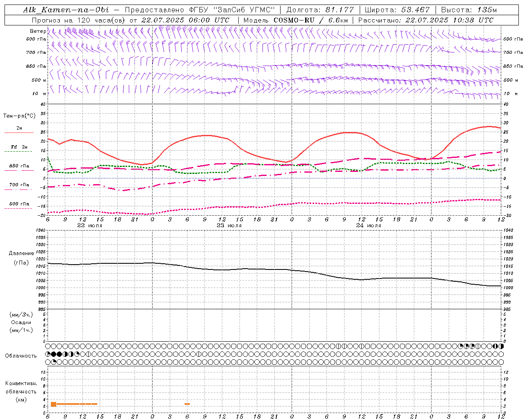Viewport: 525px width, 420px height.
Task: Click the large orange convective cloud square
Action: coord(53,404)
